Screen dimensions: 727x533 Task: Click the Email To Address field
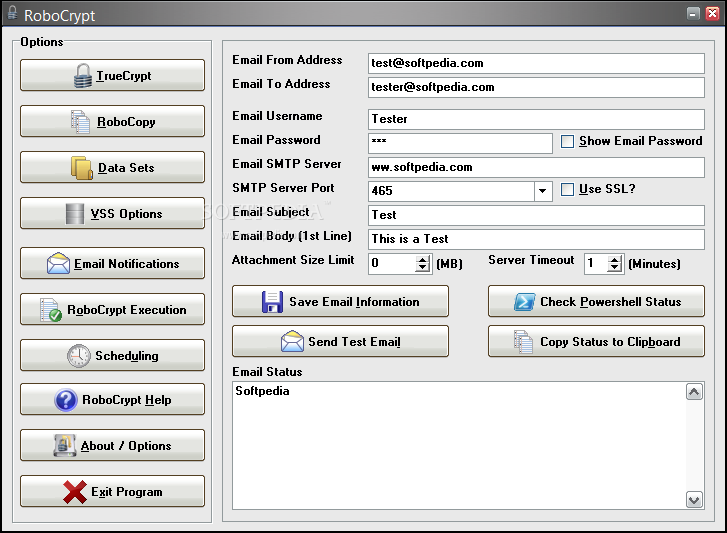coord(536,87)
